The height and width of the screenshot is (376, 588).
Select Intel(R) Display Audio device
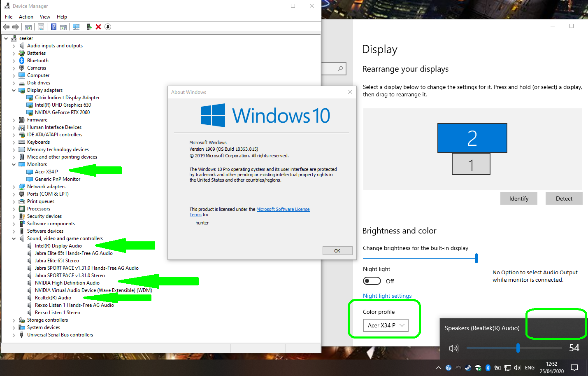(58, 246)
